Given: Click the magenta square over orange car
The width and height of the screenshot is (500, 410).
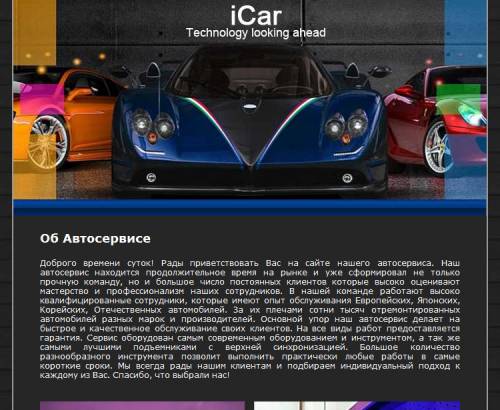Looking at the screenshot, I should click(x=42, y=100).
